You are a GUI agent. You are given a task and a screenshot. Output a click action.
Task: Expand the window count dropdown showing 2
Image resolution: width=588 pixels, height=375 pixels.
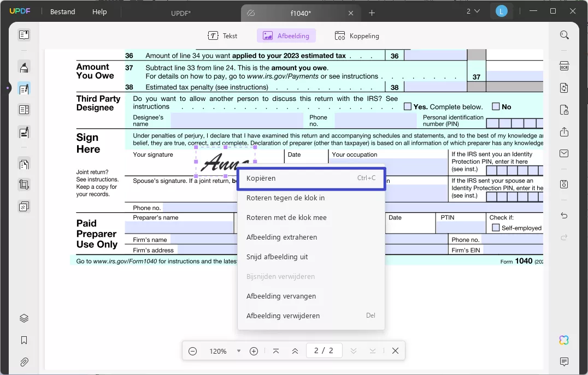(473, 11)
